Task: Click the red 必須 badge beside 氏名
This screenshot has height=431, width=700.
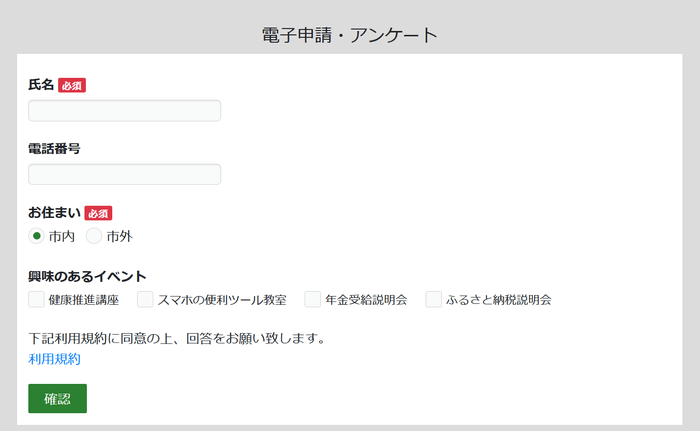Action: pyautogui.click(x=72, y=85)
